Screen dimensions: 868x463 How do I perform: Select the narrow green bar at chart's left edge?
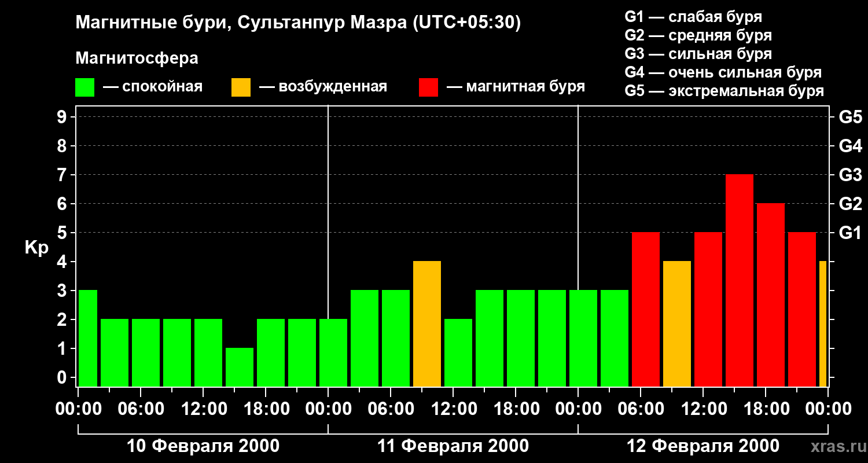coord(88,338)
